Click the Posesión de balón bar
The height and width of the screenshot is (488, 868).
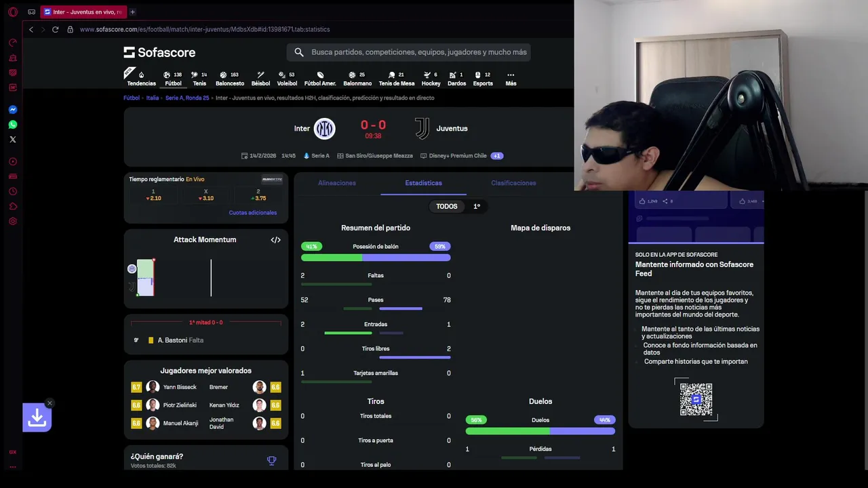pyautogui.click(x=376, y=258)
